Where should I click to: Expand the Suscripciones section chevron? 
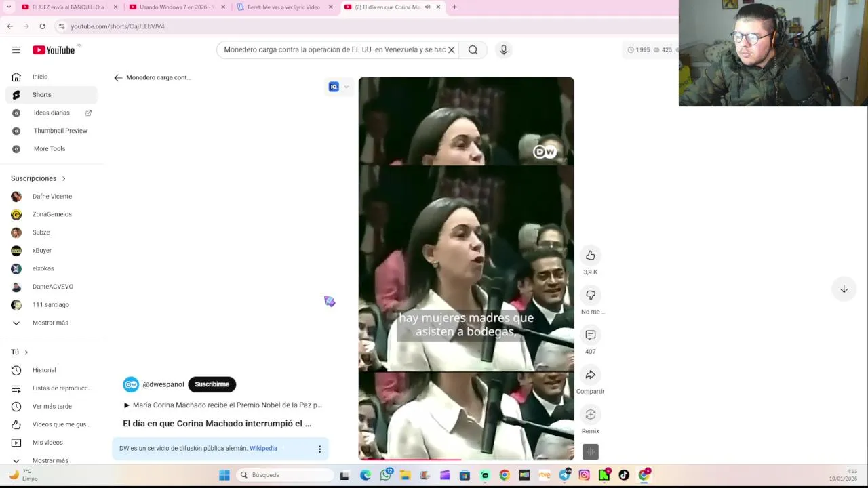[x=64, y=178]
